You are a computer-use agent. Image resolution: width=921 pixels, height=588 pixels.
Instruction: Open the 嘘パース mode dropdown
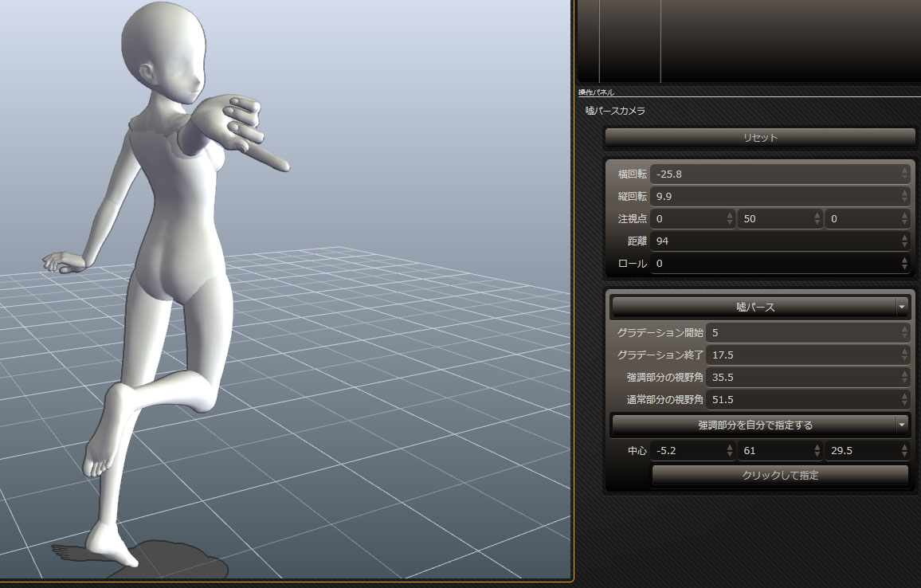[759, 307]
